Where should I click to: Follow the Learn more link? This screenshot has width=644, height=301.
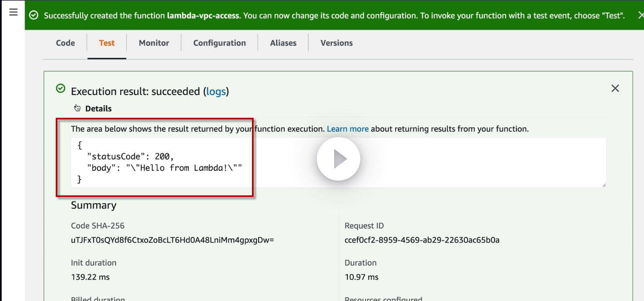pyautogui.click(x=348, y=129)
